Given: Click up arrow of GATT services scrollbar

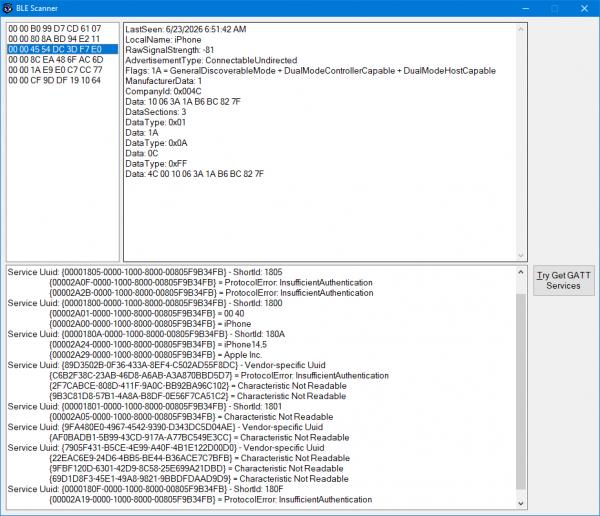Looking at the screenshot, I should tap(520, 272).
